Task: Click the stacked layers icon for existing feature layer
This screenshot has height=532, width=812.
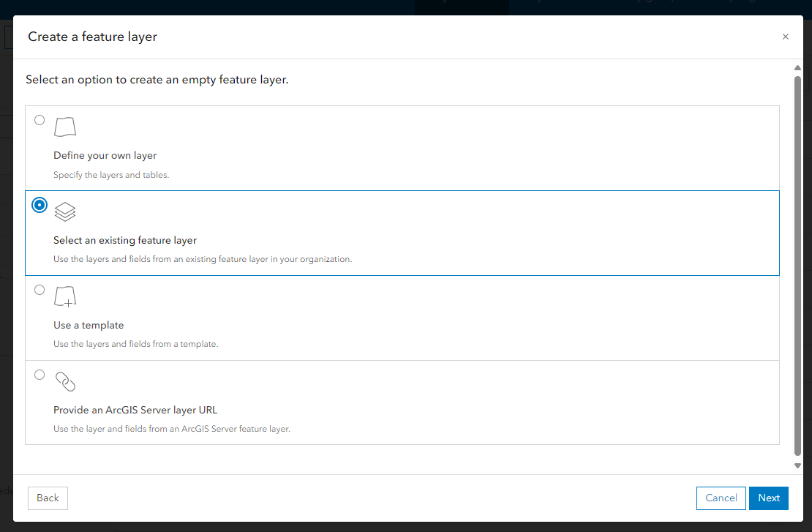Action: click(x=65, y=211)
